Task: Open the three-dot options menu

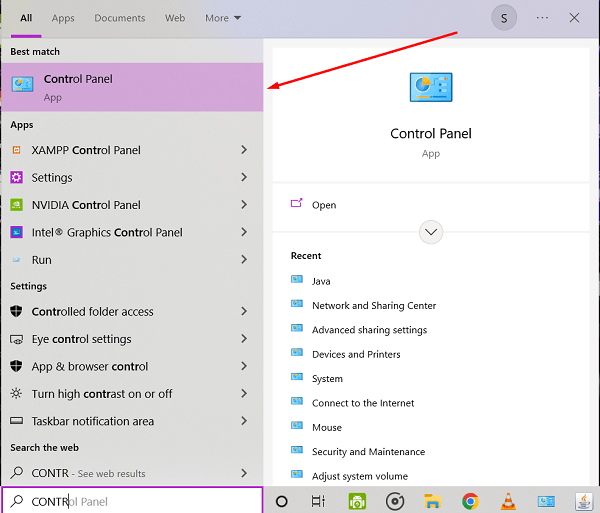Action: click(x=542, y=18)
